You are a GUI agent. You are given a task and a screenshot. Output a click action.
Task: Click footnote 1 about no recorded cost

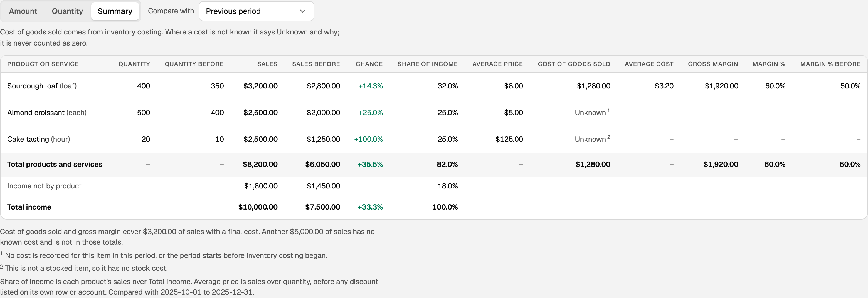click(x=164, y=255)
